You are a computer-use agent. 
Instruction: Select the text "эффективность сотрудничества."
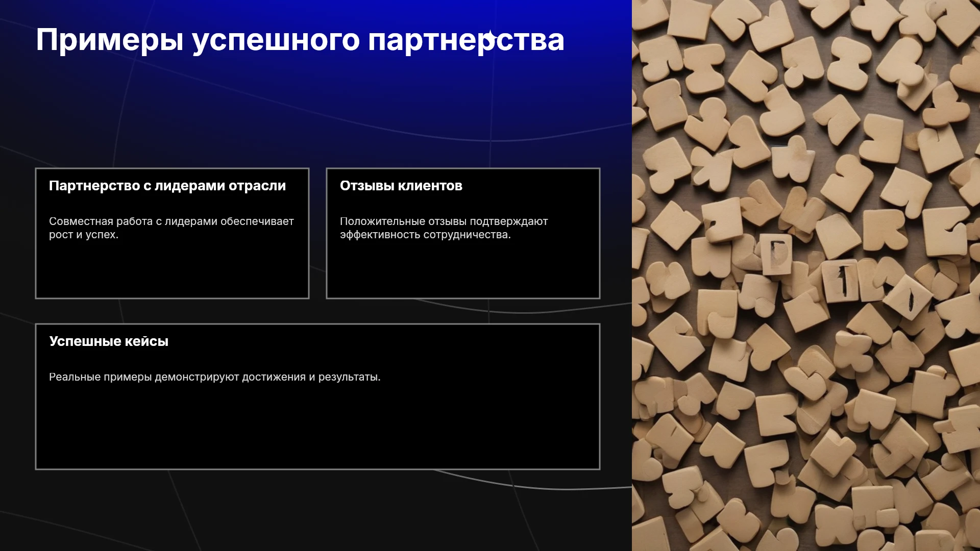pos(425,235)
